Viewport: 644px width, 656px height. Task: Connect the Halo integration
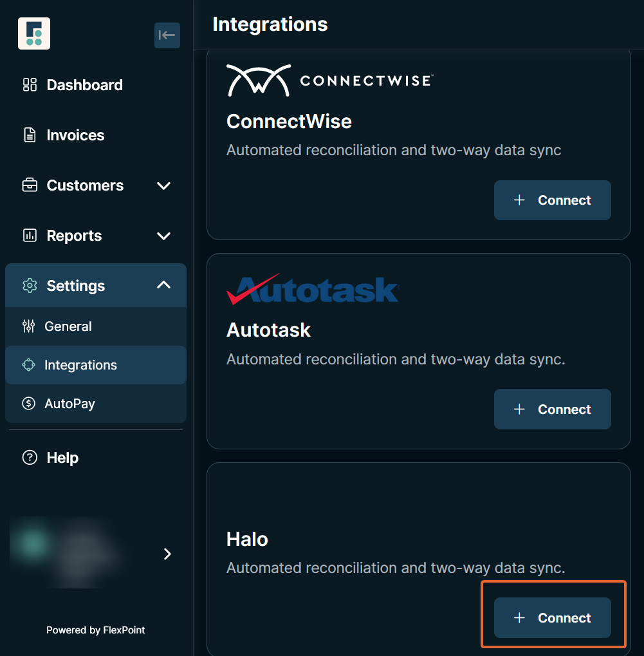[552, 617]
